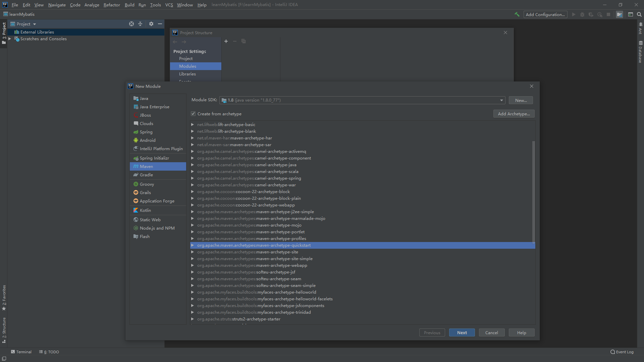Hide the Project panel with minus icon
The height and width of the screenshot is (362, 644).
160,24
